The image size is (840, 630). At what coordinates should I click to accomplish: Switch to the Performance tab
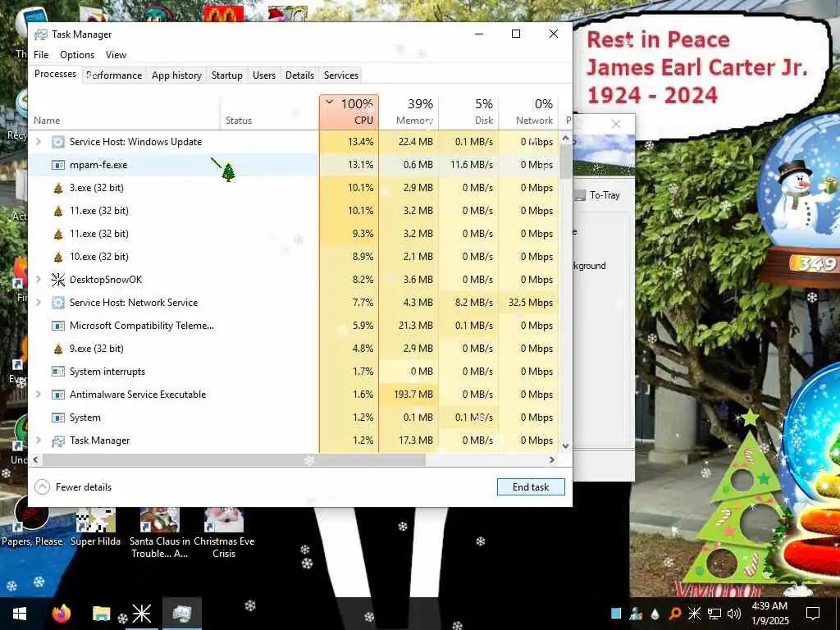pyautogui.click(x=114, y=75)
